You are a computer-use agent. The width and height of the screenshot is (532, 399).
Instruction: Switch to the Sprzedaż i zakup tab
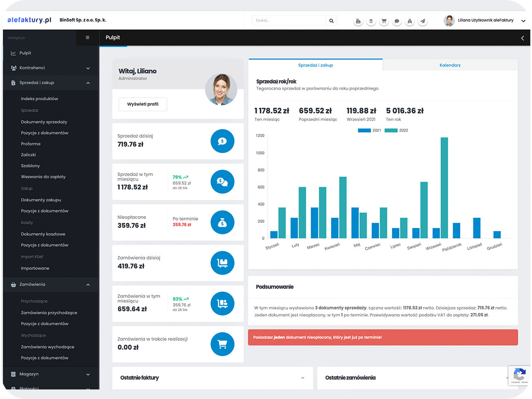[x=315, y=65]
